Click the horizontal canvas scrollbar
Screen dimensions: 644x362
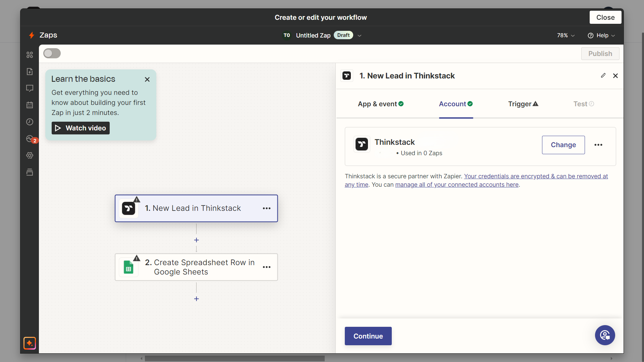click(234, 358)
